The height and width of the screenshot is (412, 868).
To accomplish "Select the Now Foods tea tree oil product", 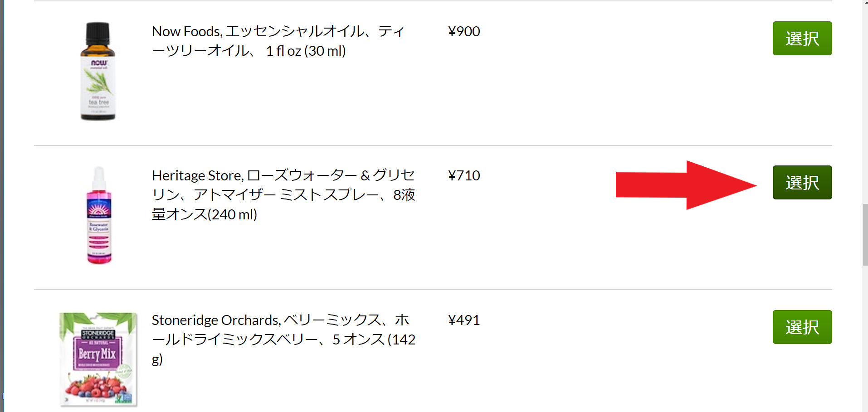I will pyautogui.click(x=802, y=38).
